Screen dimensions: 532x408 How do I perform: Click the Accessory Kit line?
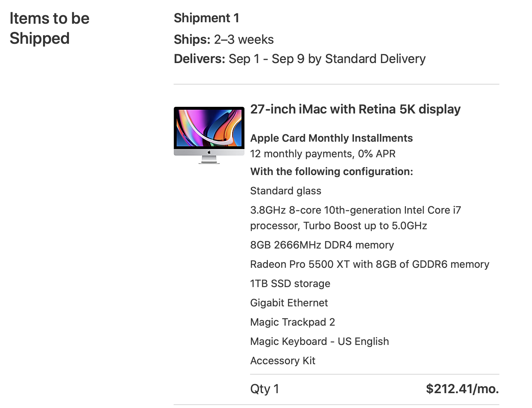(283, 361)
